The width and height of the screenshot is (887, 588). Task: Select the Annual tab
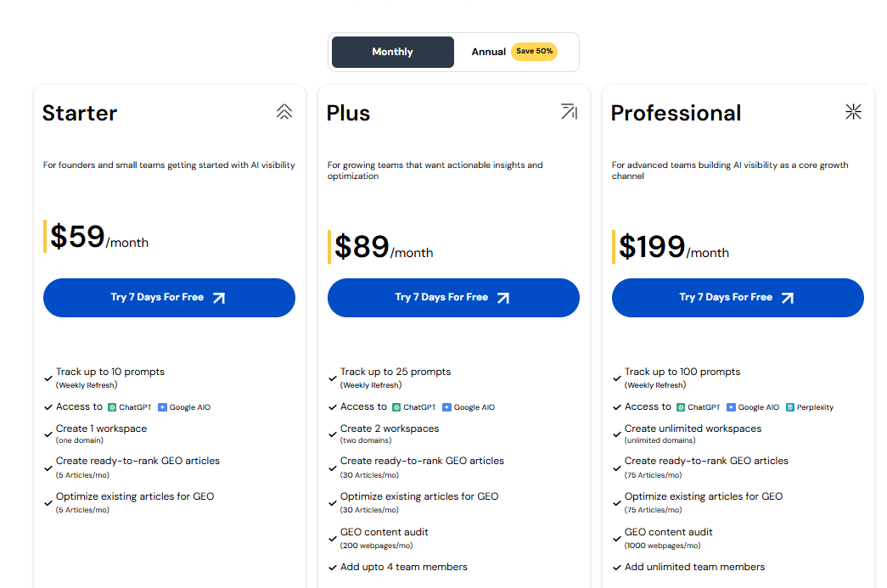coord(490,52)
